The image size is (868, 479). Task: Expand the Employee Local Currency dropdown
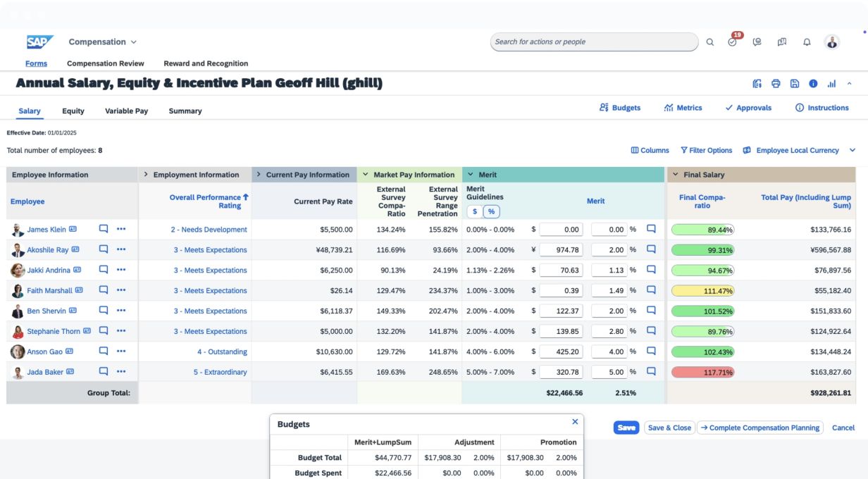point(852,150)
